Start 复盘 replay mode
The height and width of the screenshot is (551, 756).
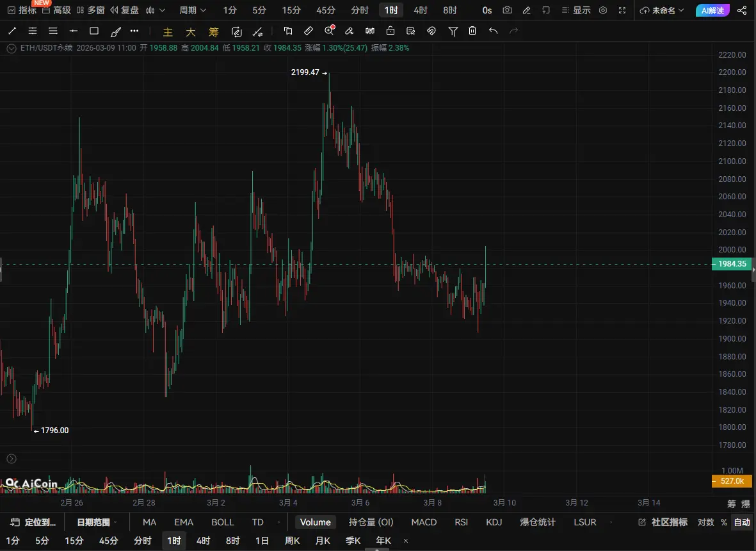[124, 10]
